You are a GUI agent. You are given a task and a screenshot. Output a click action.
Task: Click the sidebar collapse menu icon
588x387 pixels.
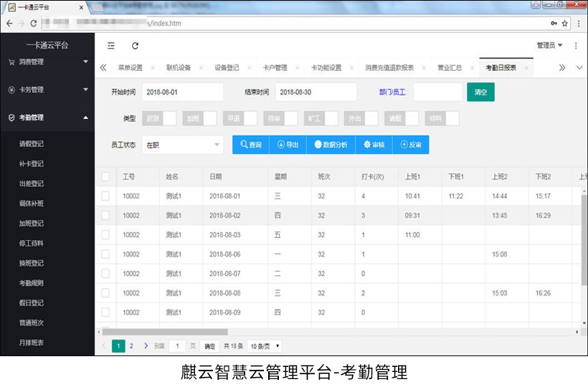111,45
